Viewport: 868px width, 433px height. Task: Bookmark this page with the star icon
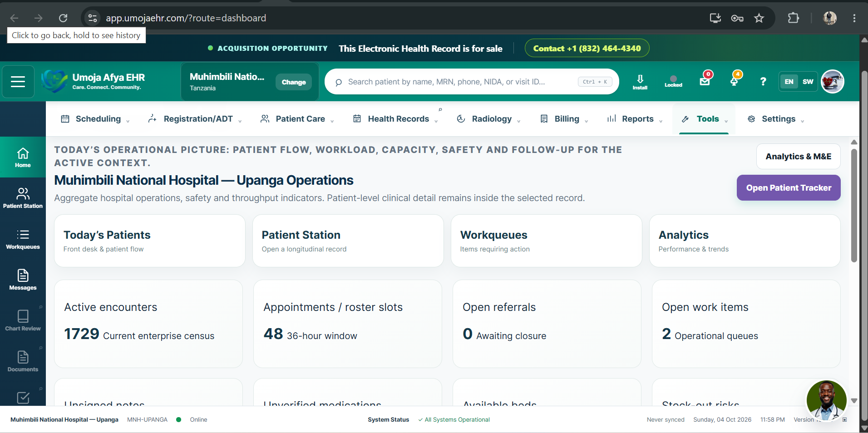coord(759,18)
